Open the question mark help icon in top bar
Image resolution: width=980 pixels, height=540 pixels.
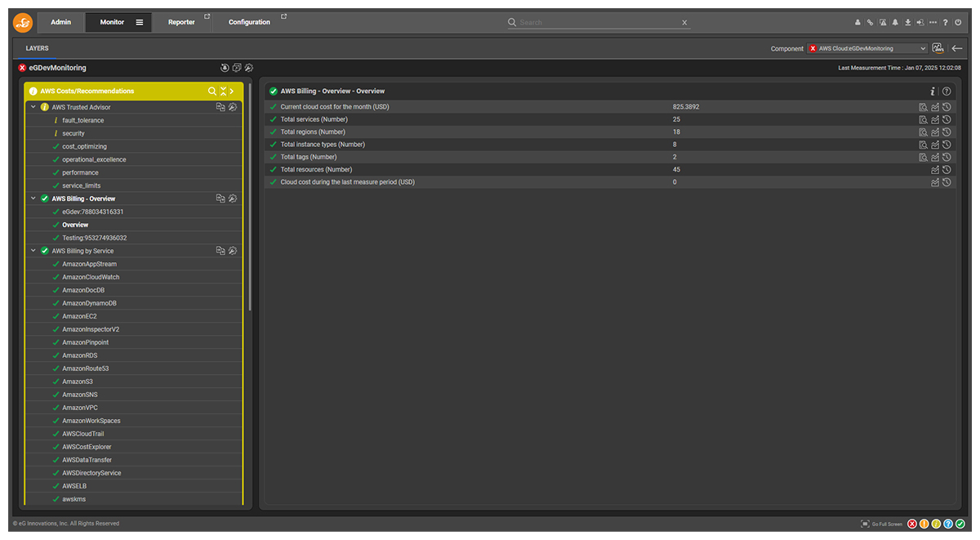click(945, 22)
